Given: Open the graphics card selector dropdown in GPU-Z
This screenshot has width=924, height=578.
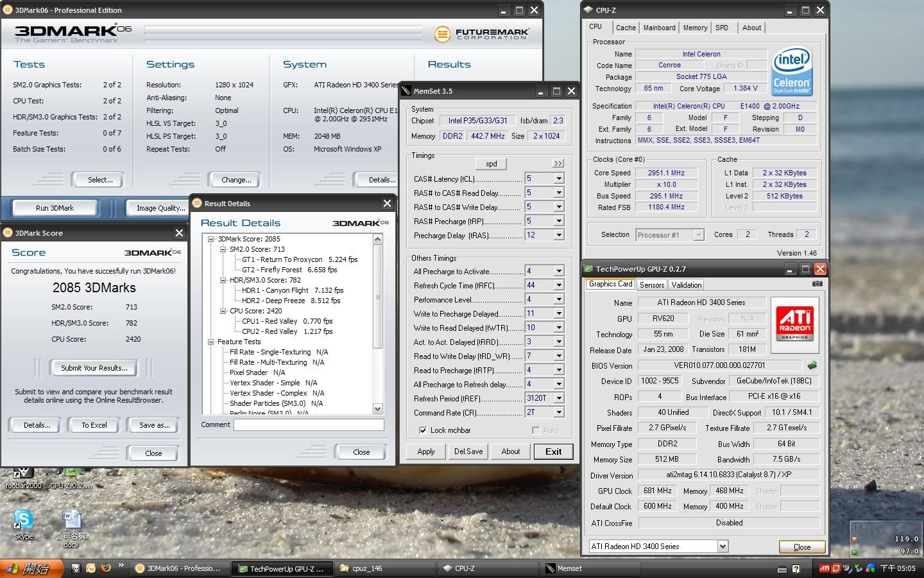Looking at the screenshot, I should click(x=723, y=547).
